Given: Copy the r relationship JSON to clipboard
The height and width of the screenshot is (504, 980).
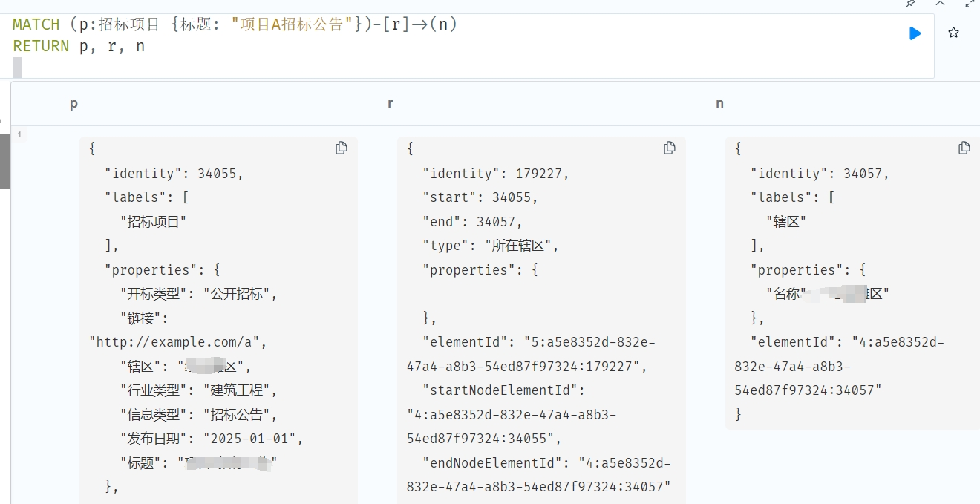Looking at the screenshot, I should (x=670, y=148).
